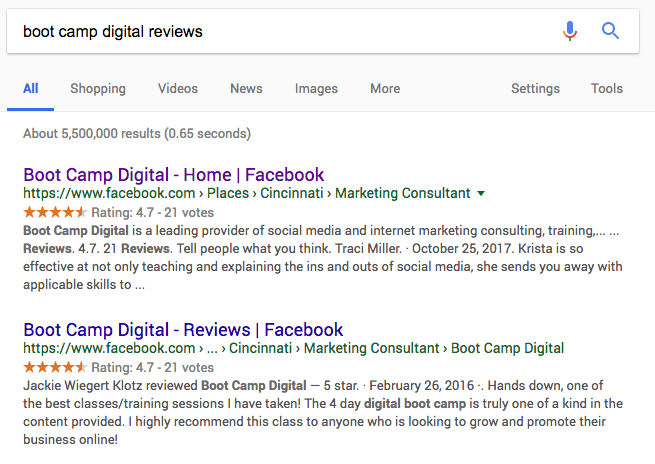Open the search Tools options

(607, 88)
